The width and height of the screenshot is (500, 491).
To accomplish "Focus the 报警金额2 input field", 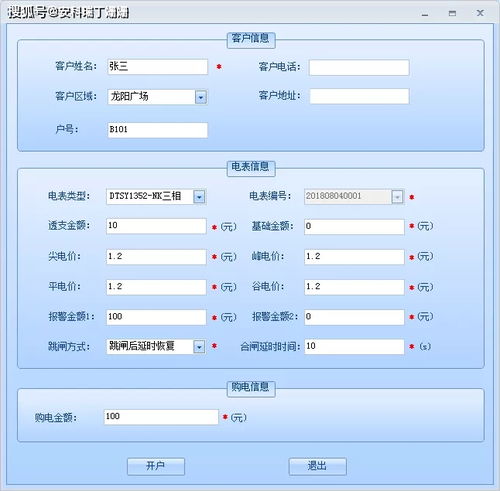I will pyautogui.click(x=354, y=317).
